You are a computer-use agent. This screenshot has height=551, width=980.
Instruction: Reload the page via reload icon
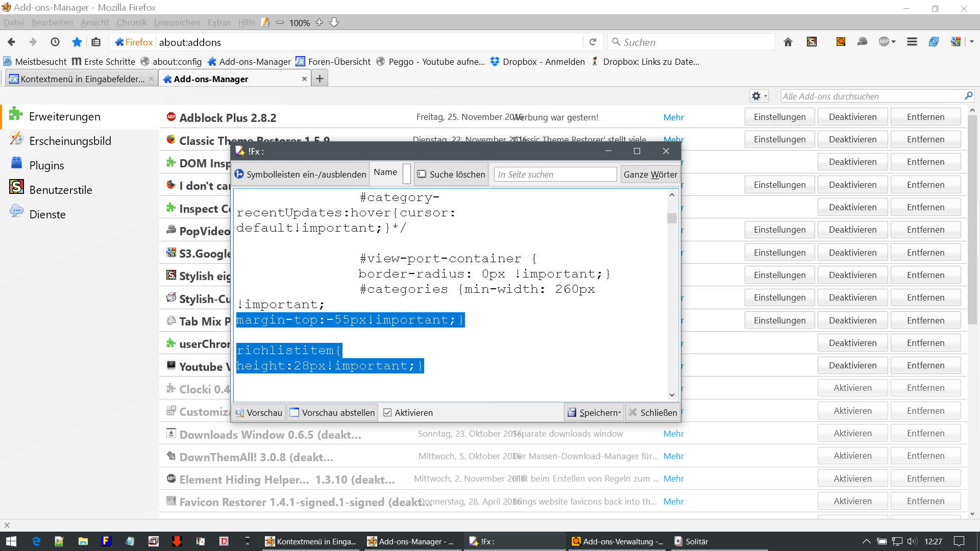click(x=593, y=42)
